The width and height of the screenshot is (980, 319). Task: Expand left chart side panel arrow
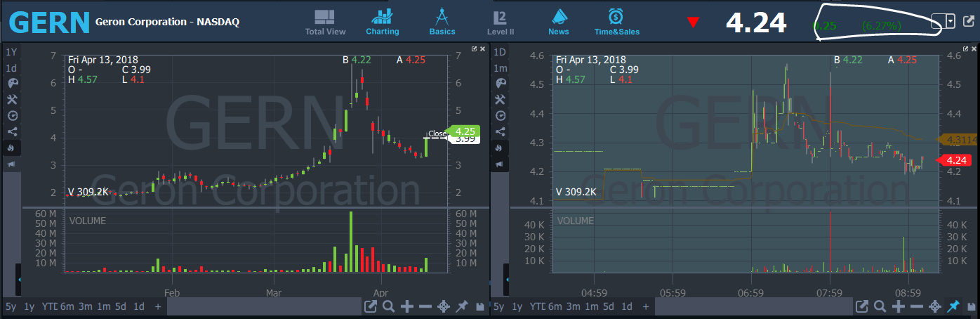(19, 280)
